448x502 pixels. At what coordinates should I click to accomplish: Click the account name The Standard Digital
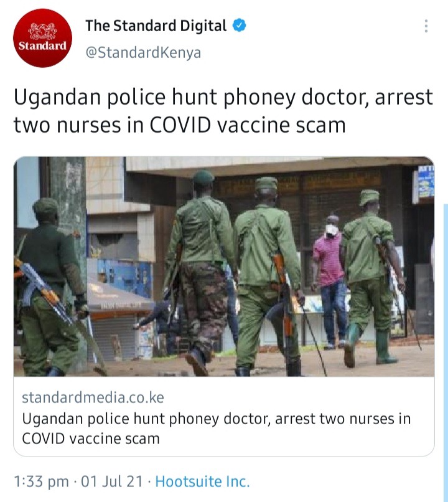[156, 26]
